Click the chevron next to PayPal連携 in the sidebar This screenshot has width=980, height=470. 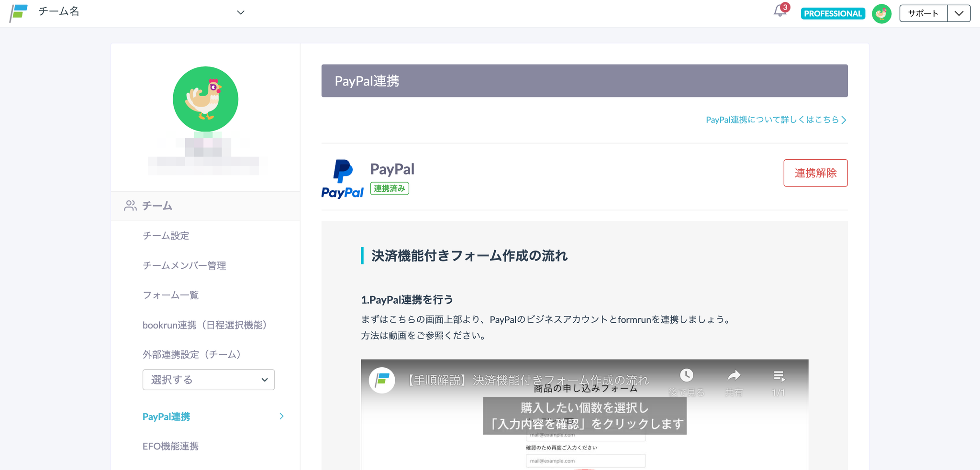click(281, 416)
